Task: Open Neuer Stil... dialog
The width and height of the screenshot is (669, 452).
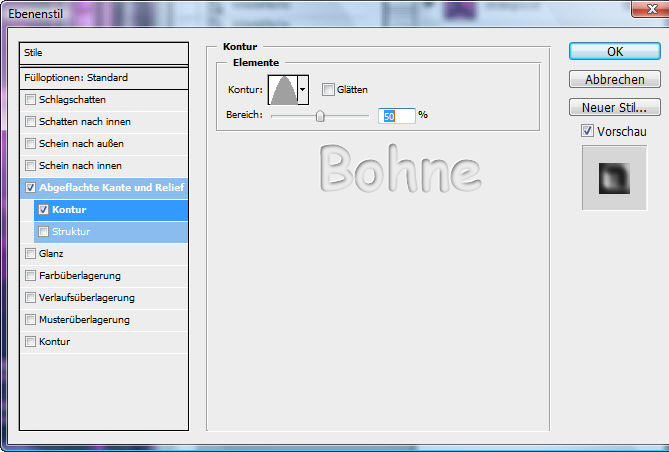Action: pyautogui.click(x=615, y=108)
